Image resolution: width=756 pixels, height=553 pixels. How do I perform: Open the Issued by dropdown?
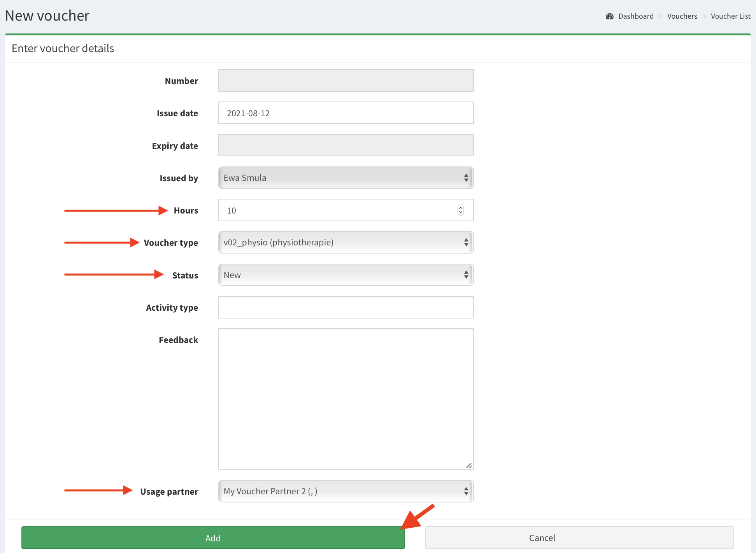(346, 178)
